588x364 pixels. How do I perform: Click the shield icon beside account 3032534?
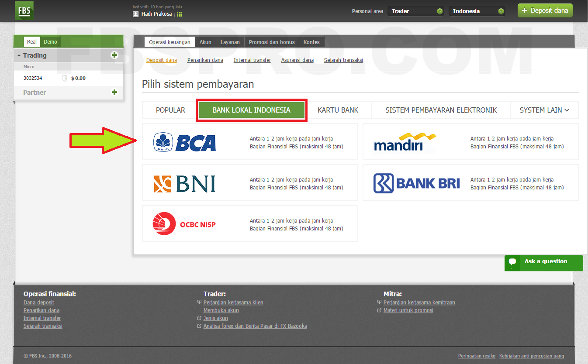[x=65, y=78]
